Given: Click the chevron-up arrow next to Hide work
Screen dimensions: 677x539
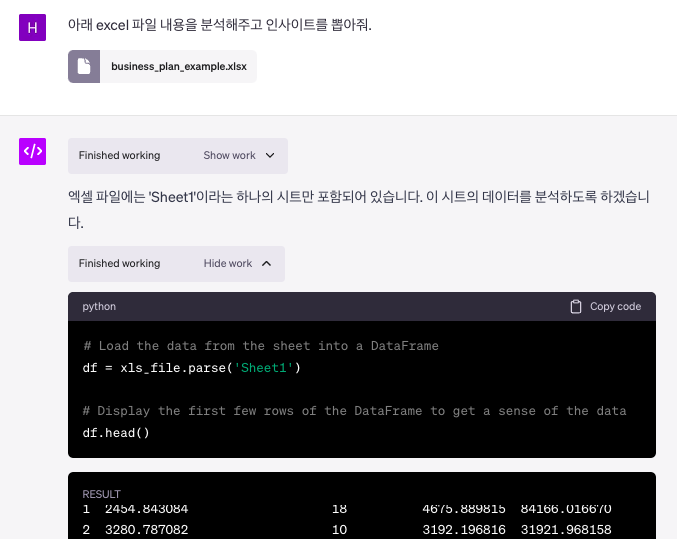Looking at the screenshot, I should click(267, 263).
